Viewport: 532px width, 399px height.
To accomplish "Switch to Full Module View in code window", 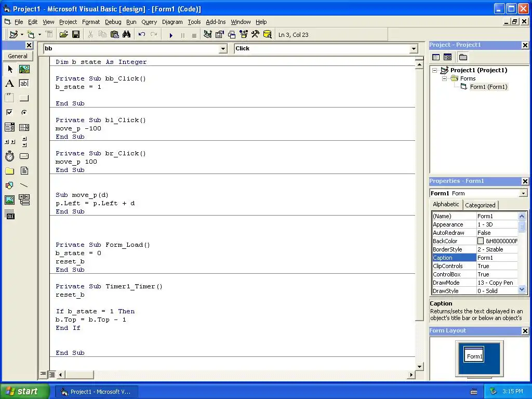I will point(51,375).
